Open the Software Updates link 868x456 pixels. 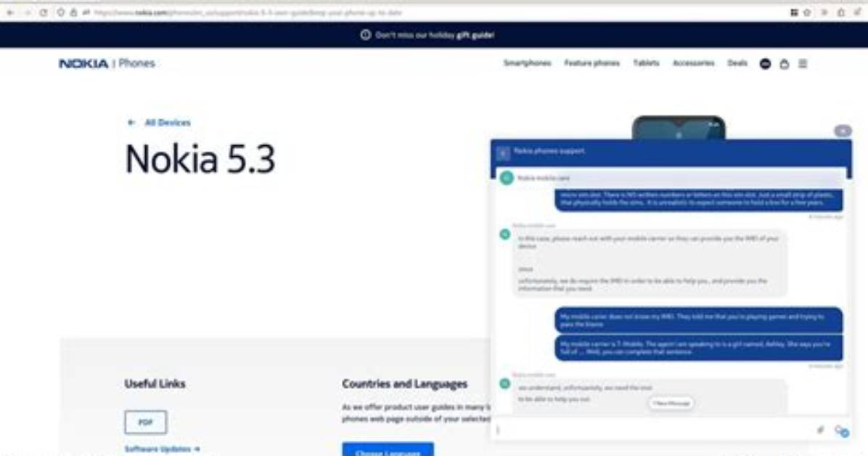[x=162, y=449]
